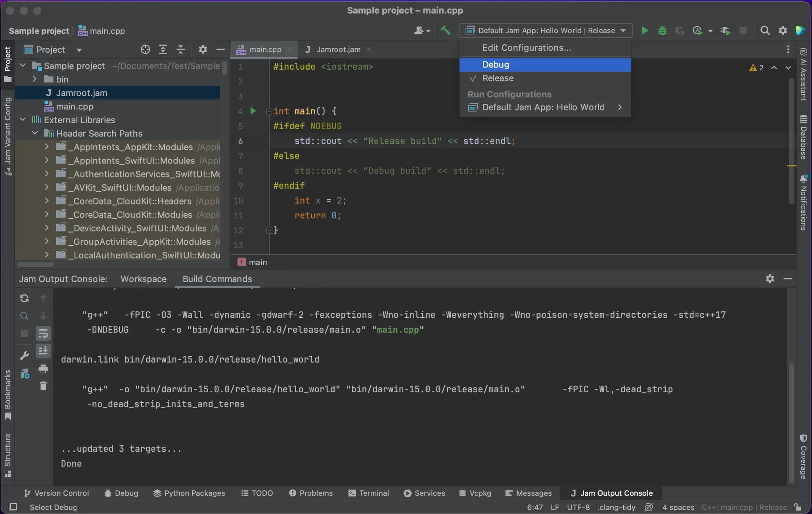Click the main.cpp link in console output
812x514 pixels.
pyautogui.click(x=398, y=330)
